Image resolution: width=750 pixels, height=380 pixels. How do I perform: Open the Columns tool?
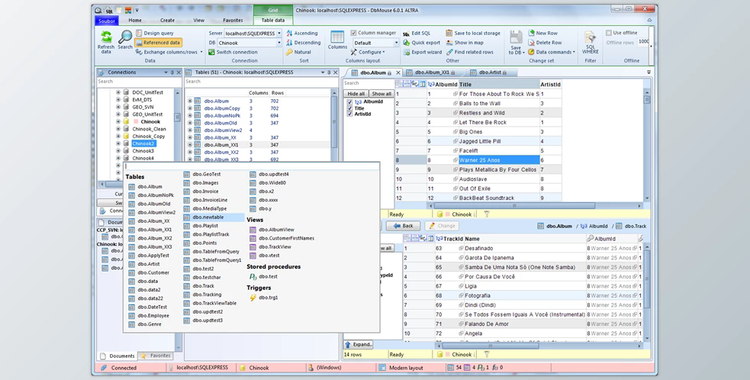click(x=337, y=40)
